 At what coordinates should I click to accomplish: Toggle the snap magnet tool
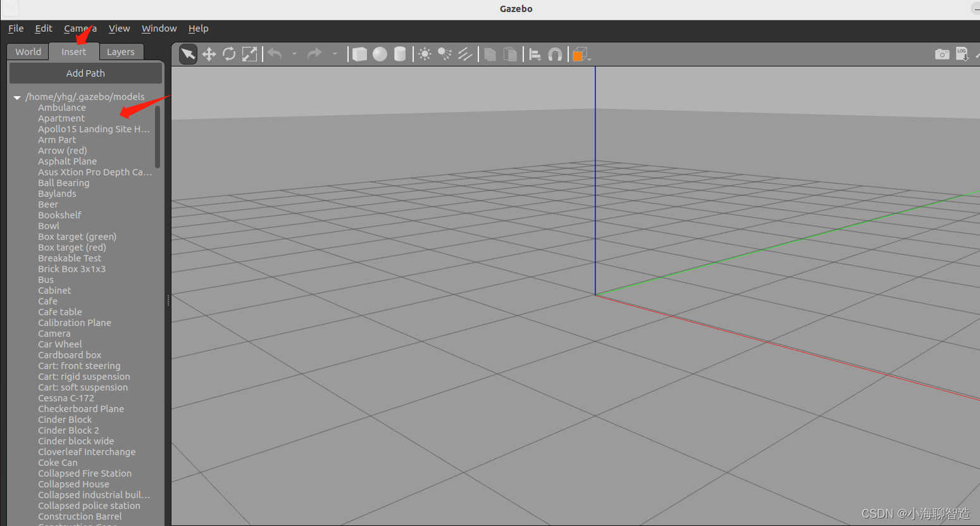click(555, 55)
